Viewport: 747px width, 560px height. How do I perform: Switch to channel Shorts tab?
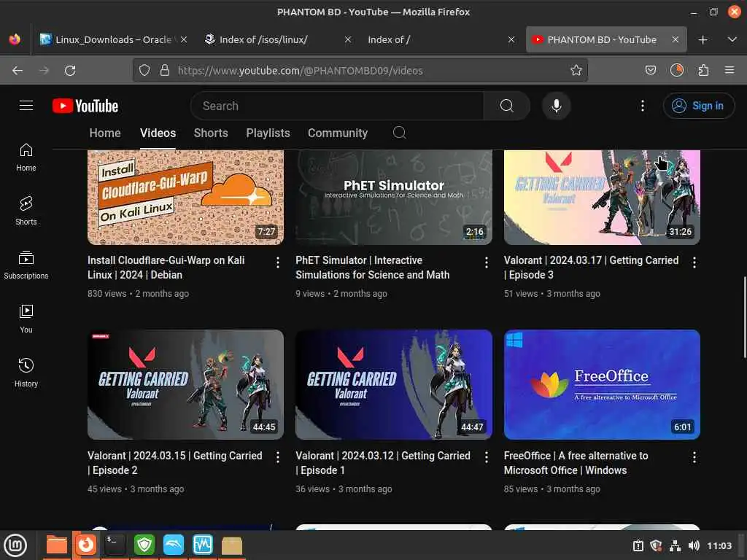[211, 133]
